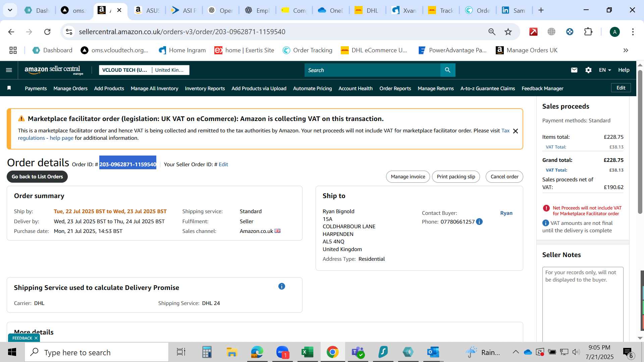Contact buyer Ryan link
The height and width of the screenshot is (362, 644).
(506, 213)
